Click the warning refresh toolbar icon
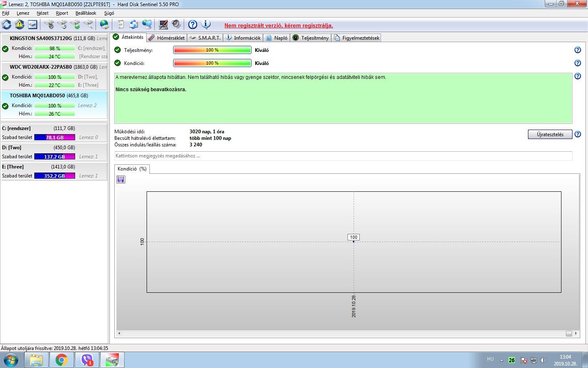This screenshot has width=588, height=368. point(20,25)
